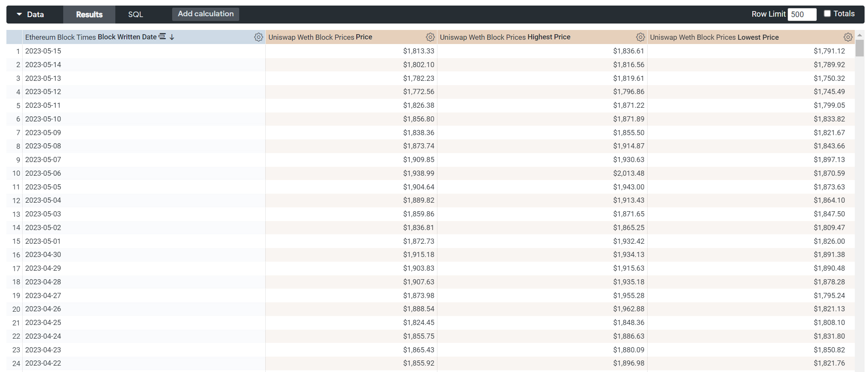The image size is (868, 372).
Task: Select date cell 2023-05-14
Action: pyautogui.click(x=43, y=65)
